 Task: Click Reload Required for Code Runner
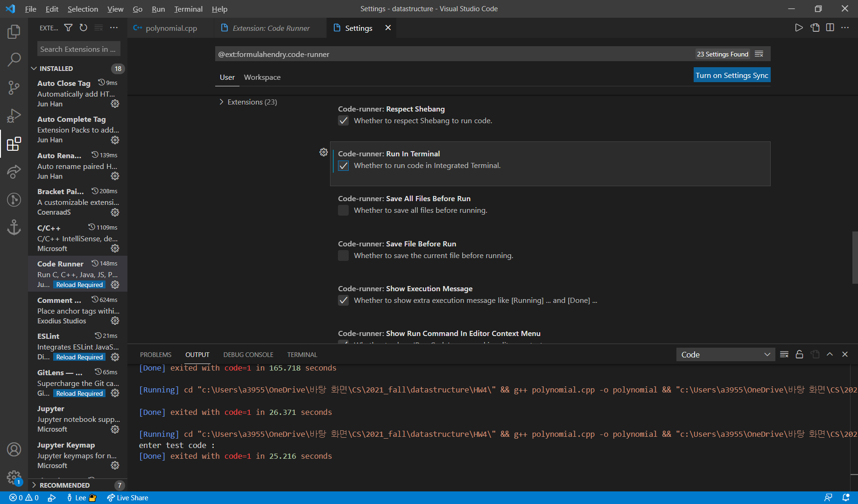[x=79, y=285]
